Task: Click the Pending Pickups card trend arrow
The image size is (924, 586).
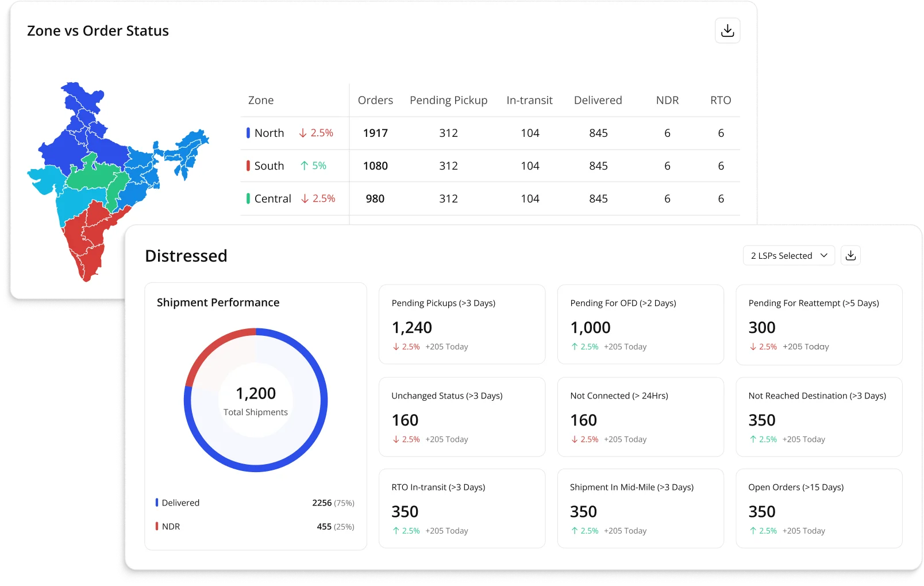Action: point(396,347)
